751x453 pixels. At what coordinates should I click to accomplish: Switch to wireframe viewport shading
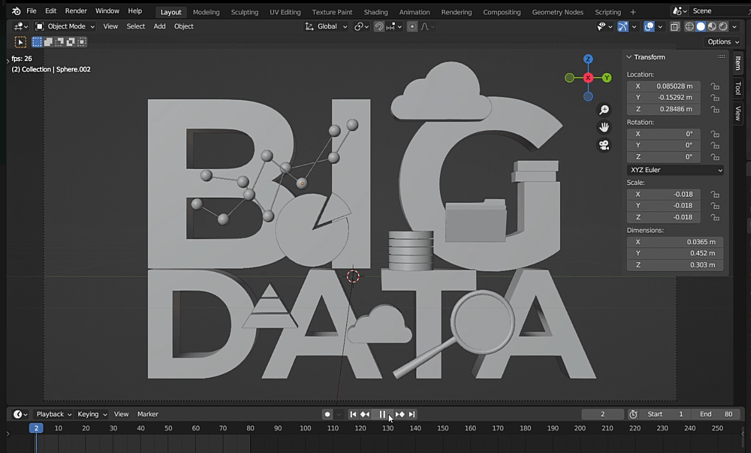tap(689, 26)
